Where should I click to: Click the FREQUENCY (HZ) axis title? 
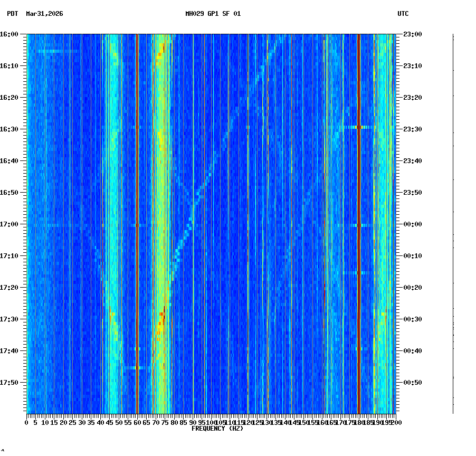coord(217,428)
